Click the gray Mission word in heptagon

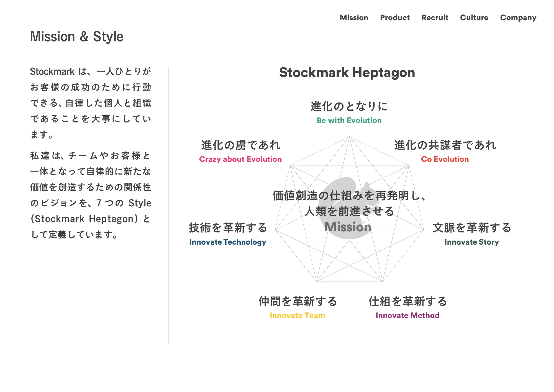point(348,227)
